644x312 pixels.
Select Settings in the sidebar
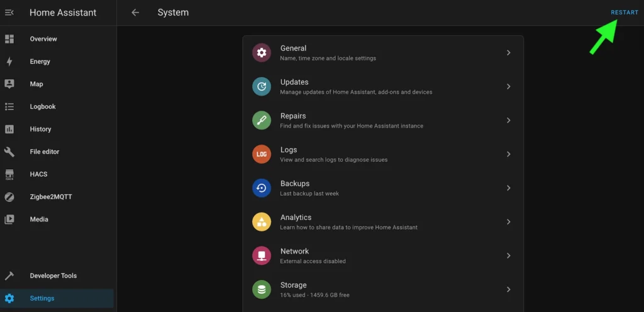[42, 298]
